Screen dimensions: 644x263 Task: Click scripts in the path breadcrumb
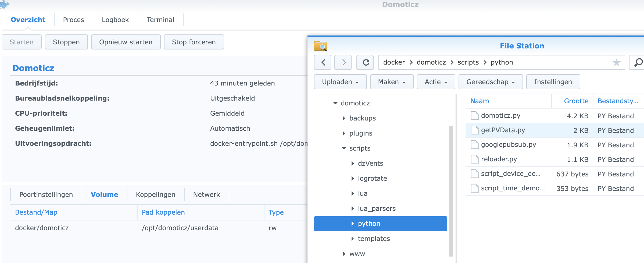point(468,62)
